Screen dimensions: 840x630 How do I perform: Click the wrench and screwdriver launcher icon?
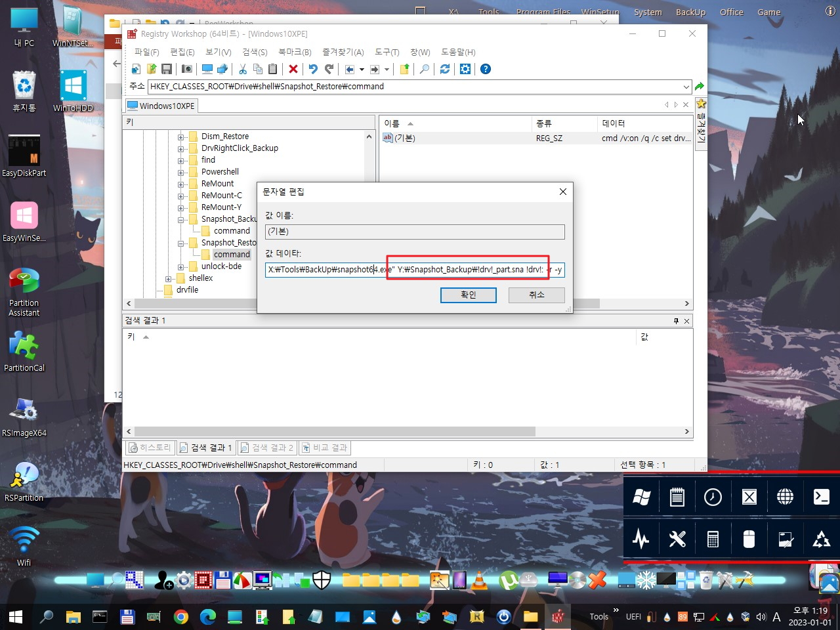coord(677,539)
